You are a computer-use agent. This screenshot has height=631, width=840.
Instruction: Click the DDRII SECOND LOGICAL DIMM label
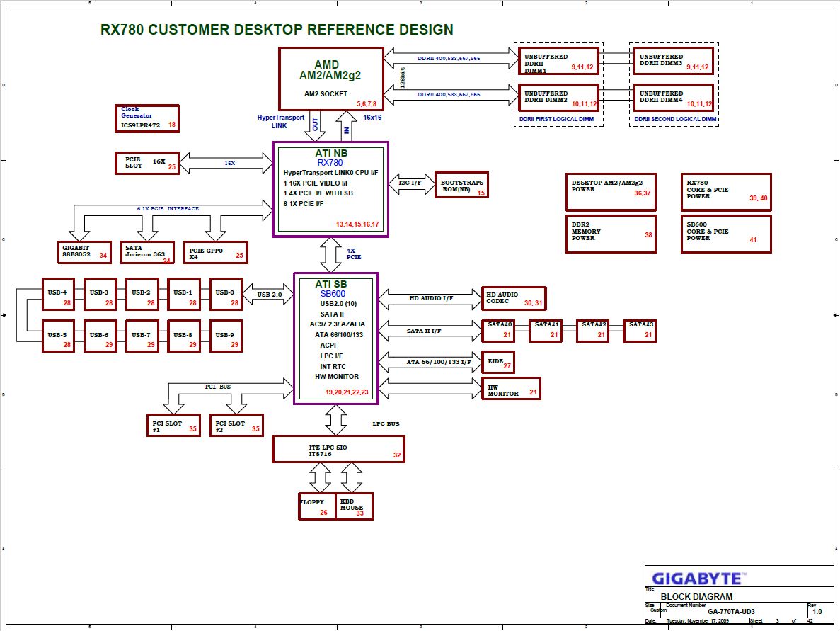[675, 119]
